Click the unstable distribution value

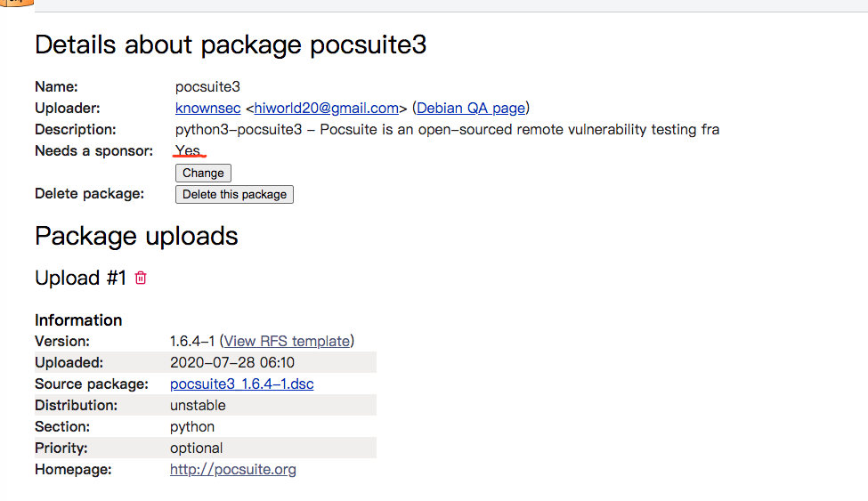click(x=198, y=405)
